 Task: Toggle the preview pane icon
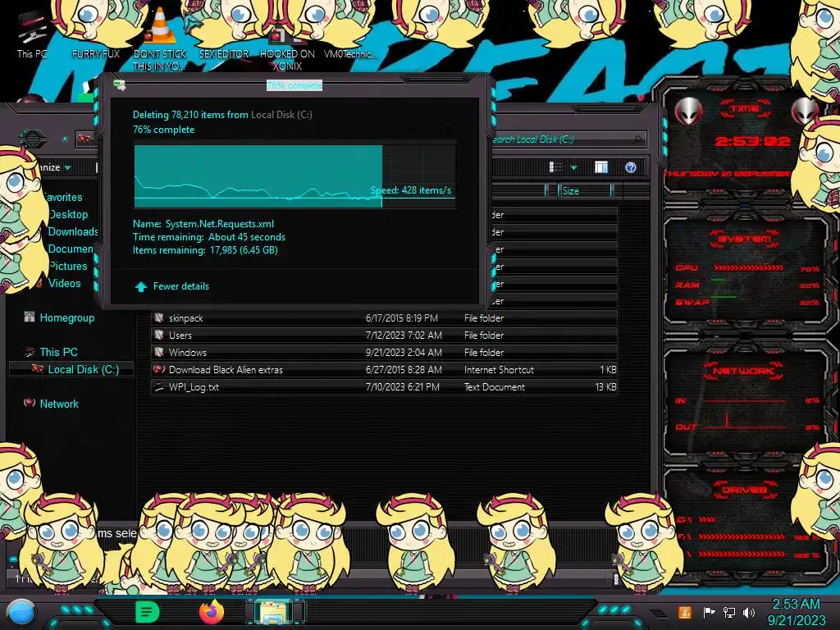[601, 167]
